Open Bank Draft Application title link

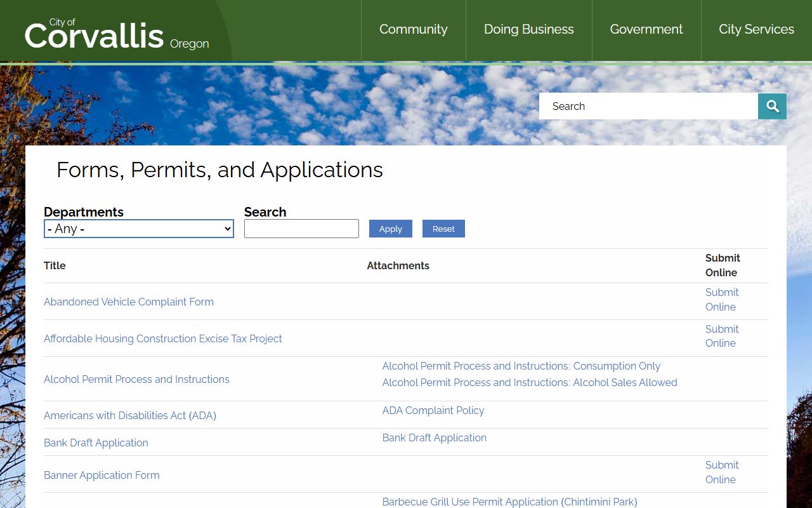click(96, 443)
